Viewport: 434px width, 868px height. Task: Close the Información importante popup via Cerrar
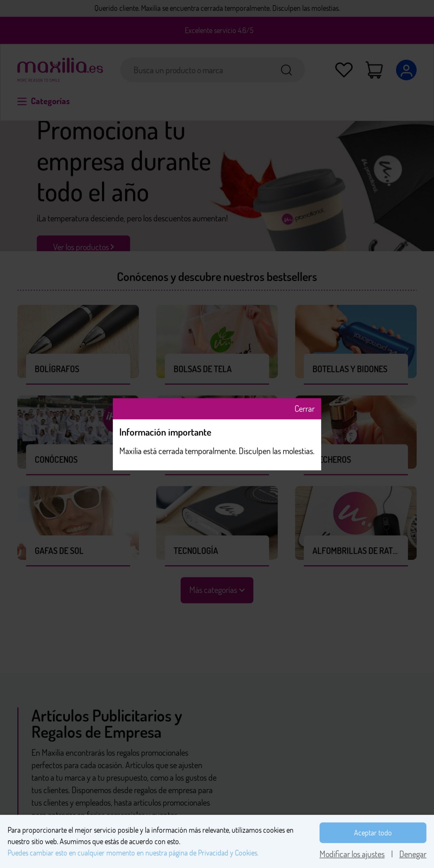[x=304, y=409]
